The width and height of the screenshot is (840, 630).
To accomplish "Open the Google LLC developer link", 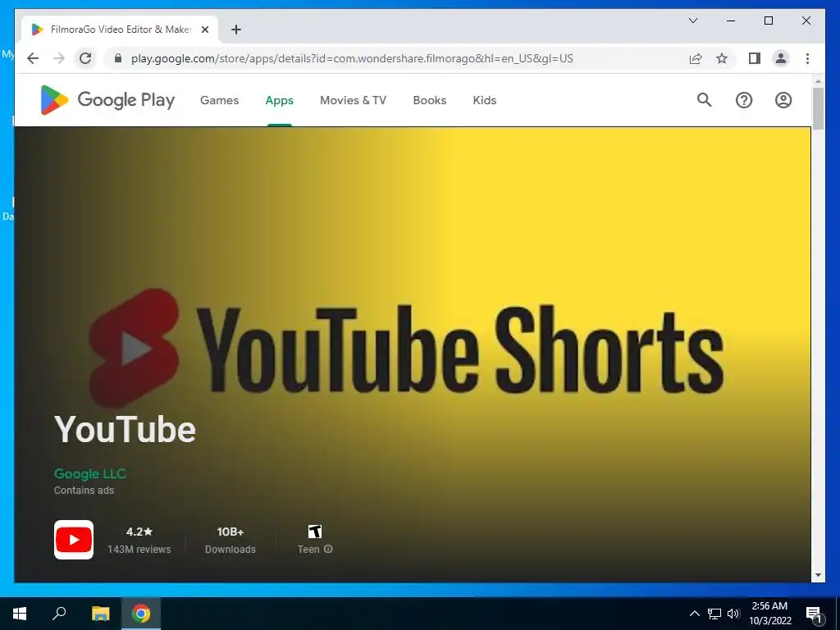I will coord(90,473).
